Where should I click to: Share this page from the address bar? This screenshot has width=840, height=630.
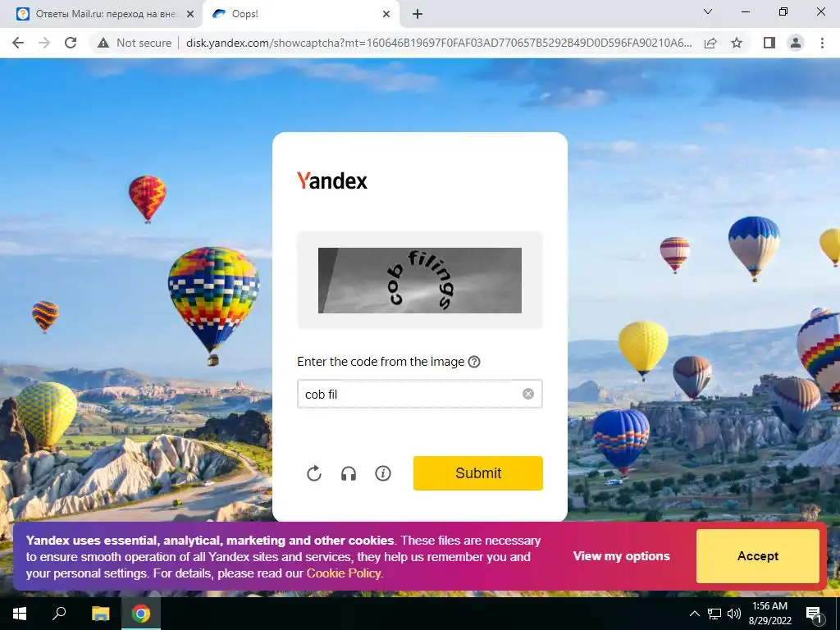(710, 43)
